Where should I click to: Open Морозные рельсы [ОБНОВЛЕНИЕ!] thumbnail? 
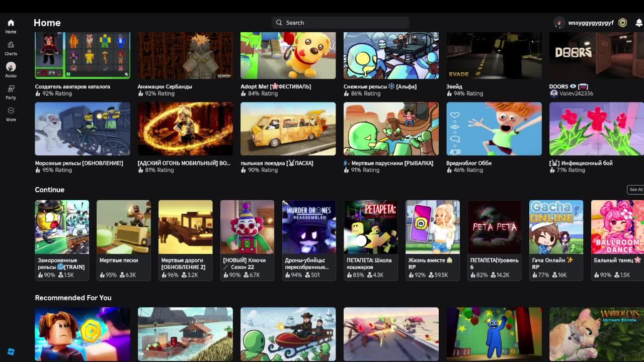[x=83, y=129]
